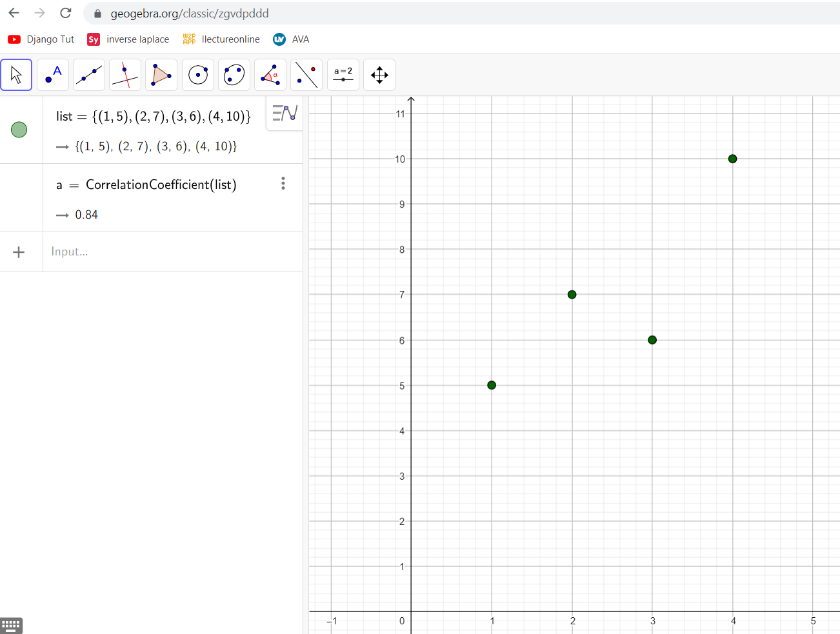This screenshot has width=840, height=634.
Task: Open Ilectureonline bookmark
Action: tap(221, 39)
